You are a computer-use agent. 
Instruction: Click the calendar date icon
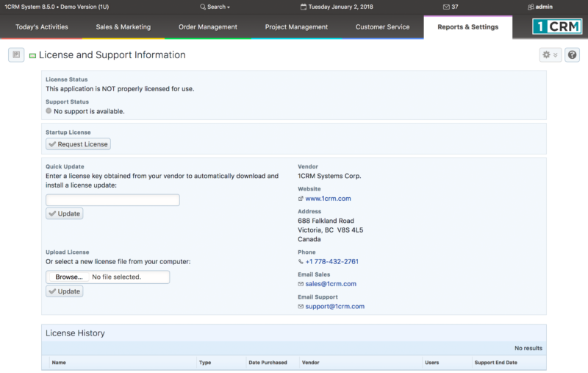(304, 7)
